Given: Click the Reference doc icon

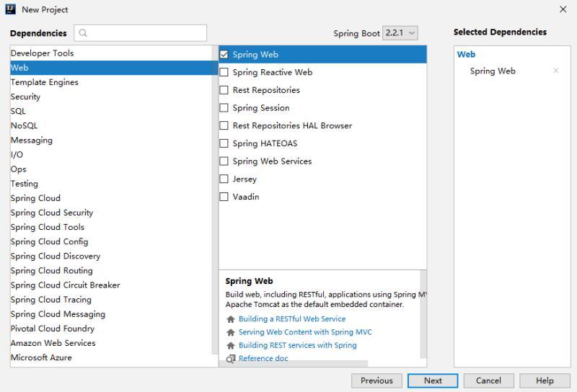Looking at the screenshot, I should tap(231, 359).
